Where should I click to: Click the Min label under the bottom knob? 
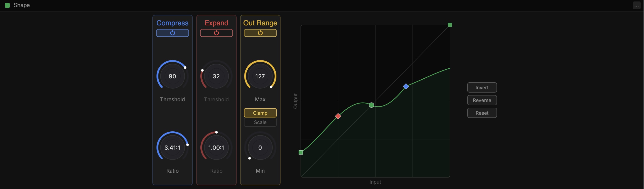pyautogui.click(x=260, y=171)
